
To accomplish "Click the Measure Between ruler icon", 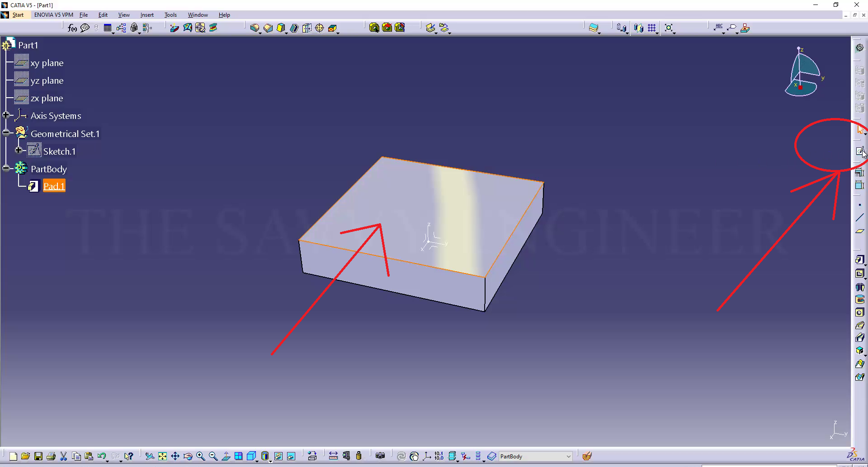I will coord(333,456).
